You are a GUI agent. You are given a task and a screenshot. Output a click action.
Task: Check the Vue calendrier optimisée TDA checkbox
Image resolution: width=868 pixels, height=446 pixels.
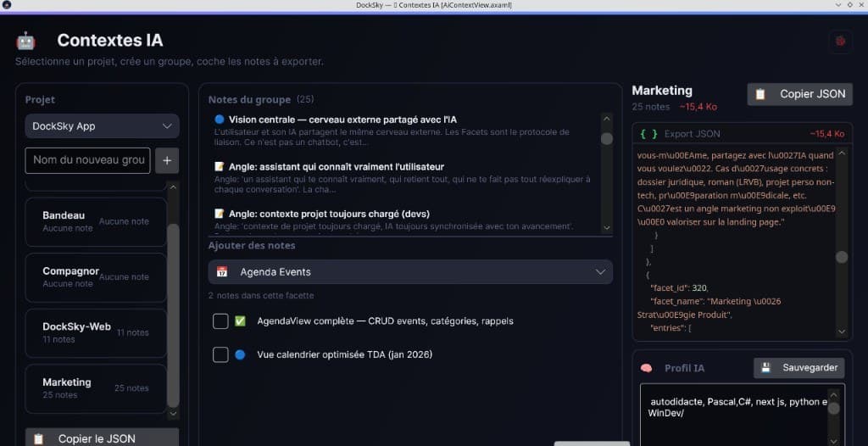click(x=220, y=354)
